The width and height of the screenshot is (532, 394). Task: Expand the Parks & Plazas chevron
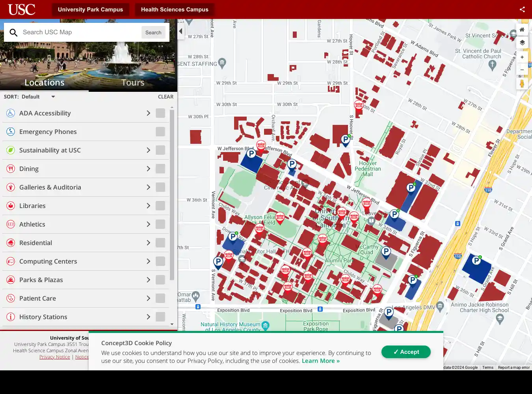149,280
